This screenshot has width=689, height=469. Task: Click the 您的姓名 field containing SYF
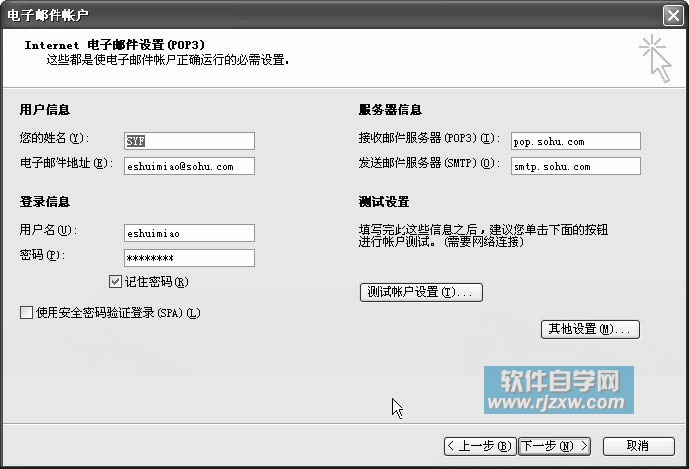(189, 141)
